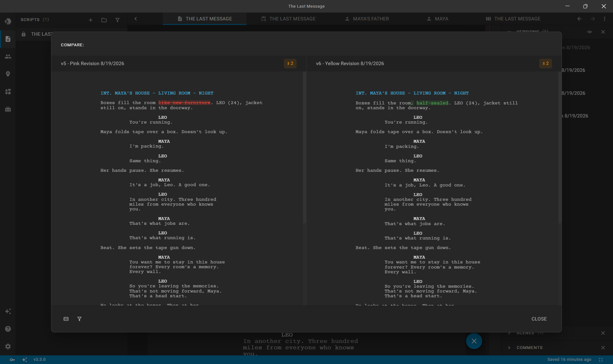The width and height of the screenshot is (613, 364).
Task: Expand the Scenes panel section
Action: click(509, 333)
